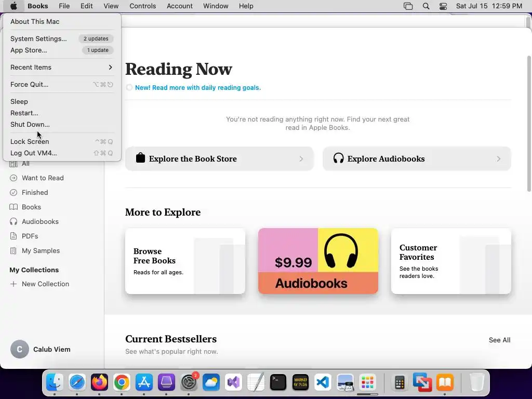Screen dimensions: 532x399
Task: Click Explore the Book Store button
Action: (219, 159)
